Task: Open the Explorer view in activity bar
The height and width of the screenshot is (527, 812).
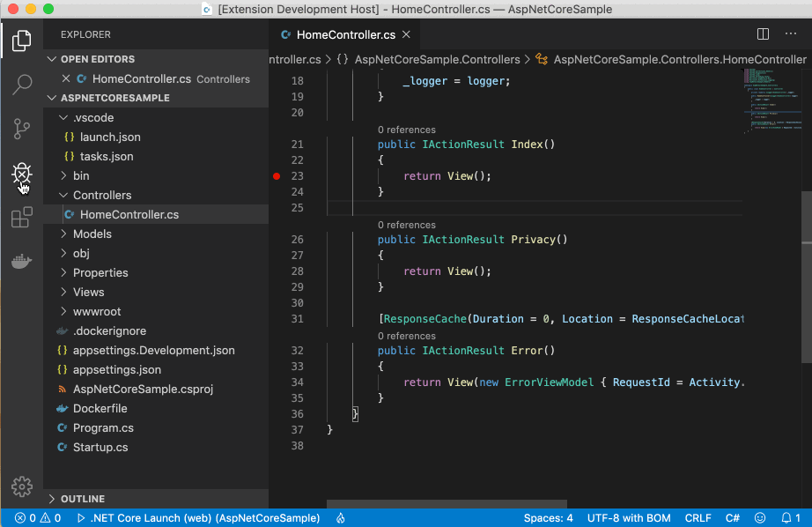Action: pos(21,41)
